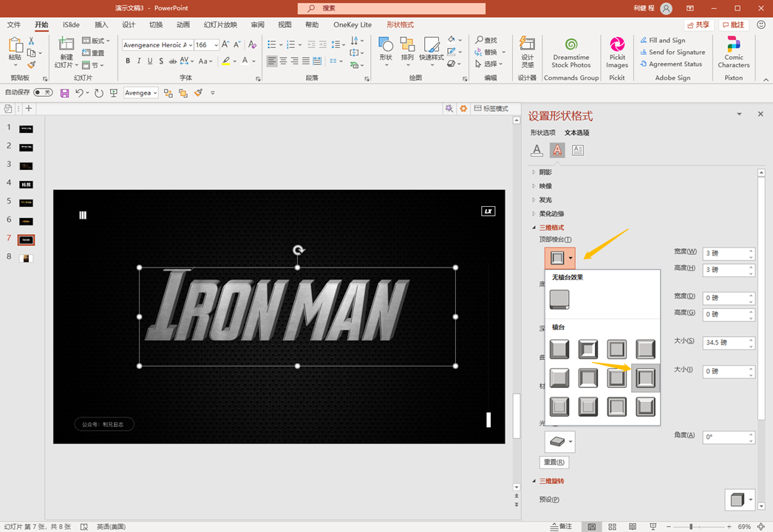Viewport: 773px width, 532px height.
Task: Select the Text Effects icon in format pane
Action: (557, 150)
